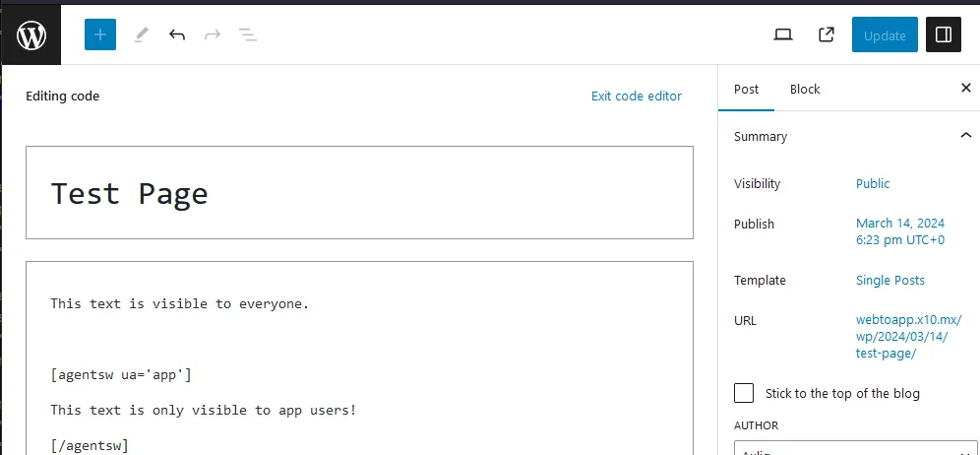Screen dimensions: 980x455
Task: Click the Summary heading text
Action: [x=760, y=137]
